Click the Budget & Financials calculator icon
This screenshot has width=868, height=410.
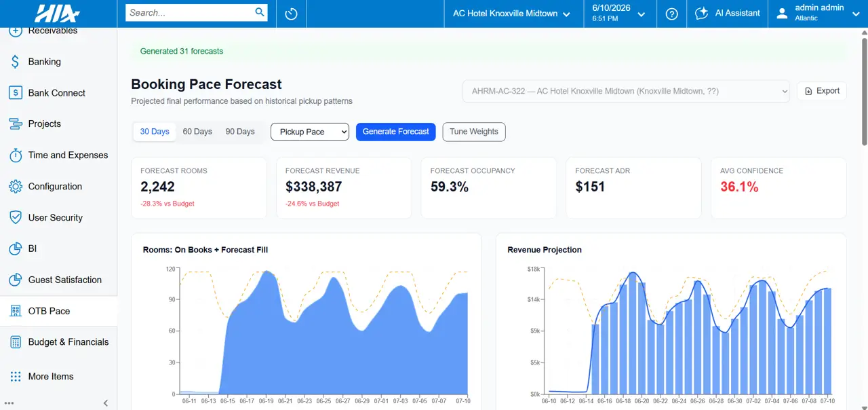[x=16, y=342]
